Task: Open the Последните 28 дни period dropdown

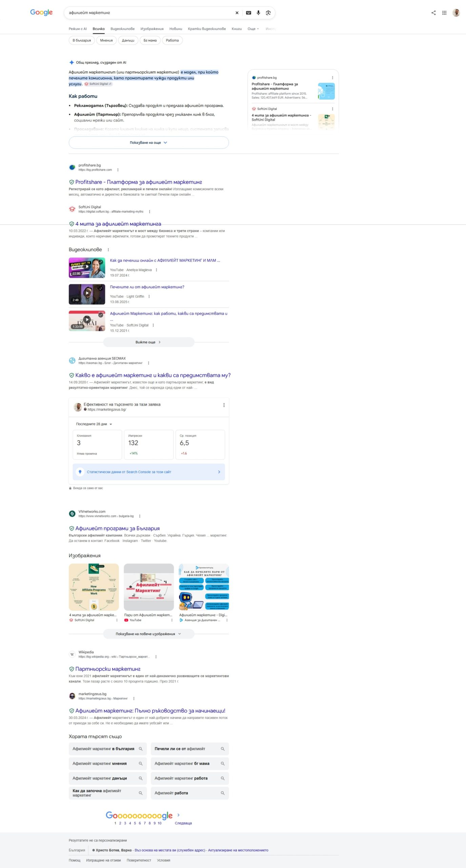Action: click(94, 424)
